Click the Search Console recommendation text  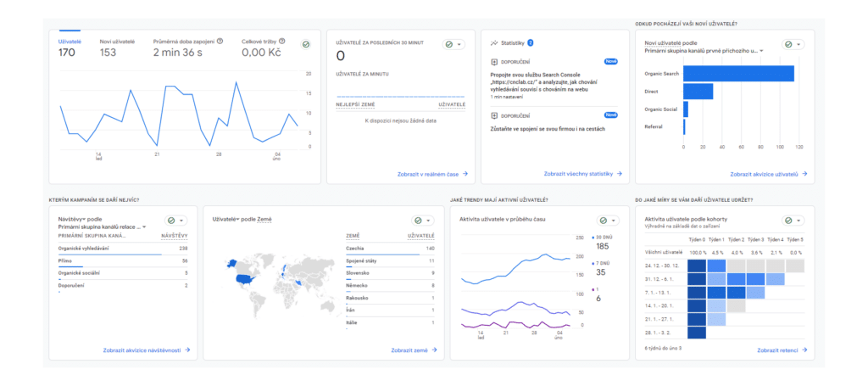[x=543, y=81]
